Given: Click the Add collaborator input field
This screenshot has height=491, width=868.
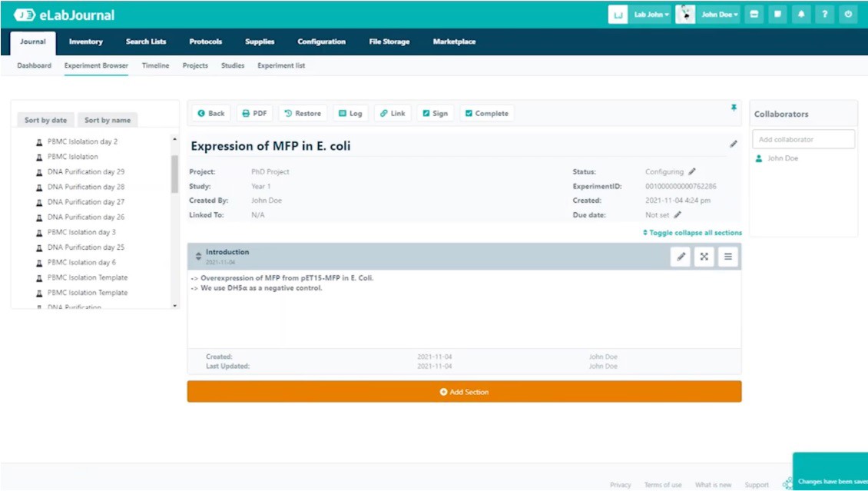Looking at the screenshot, I should click(803, 139).
